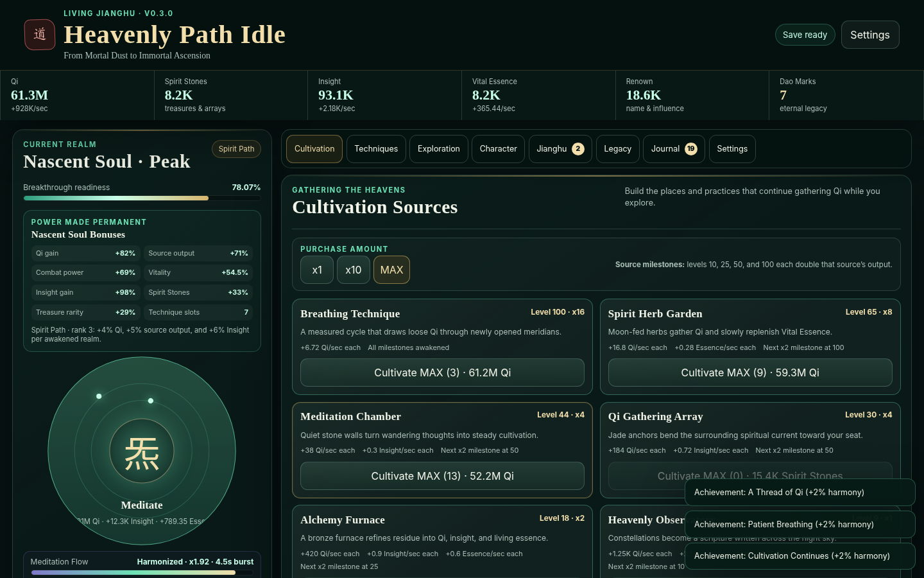
Task: Open Settings from the header
Action: (870, 35)
